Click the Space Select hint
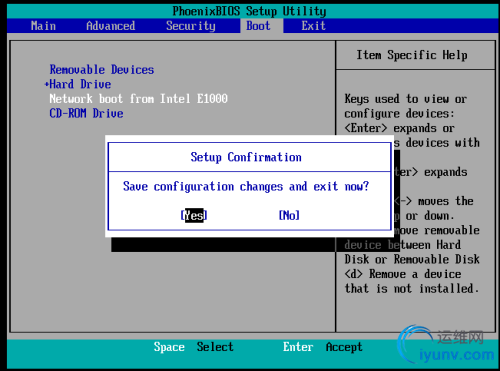Screen dimensions: 500x371 pos(193,347)
